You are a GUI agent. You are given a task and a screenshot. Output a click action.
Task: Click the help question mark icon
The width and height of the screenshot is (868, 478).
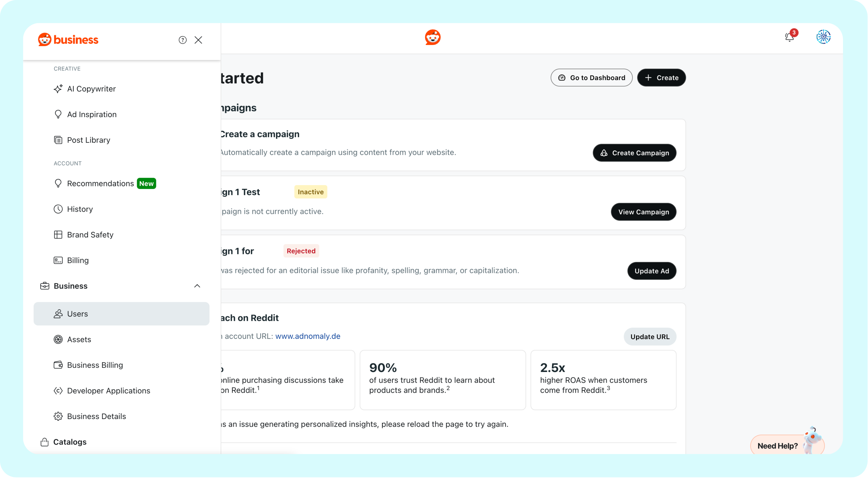(182, 40)
